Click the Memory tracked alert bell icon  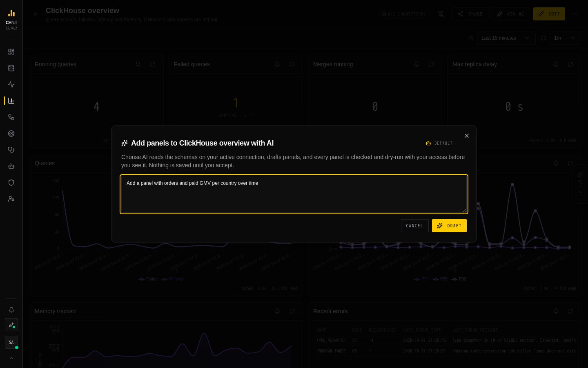click(x=277, y=311)
